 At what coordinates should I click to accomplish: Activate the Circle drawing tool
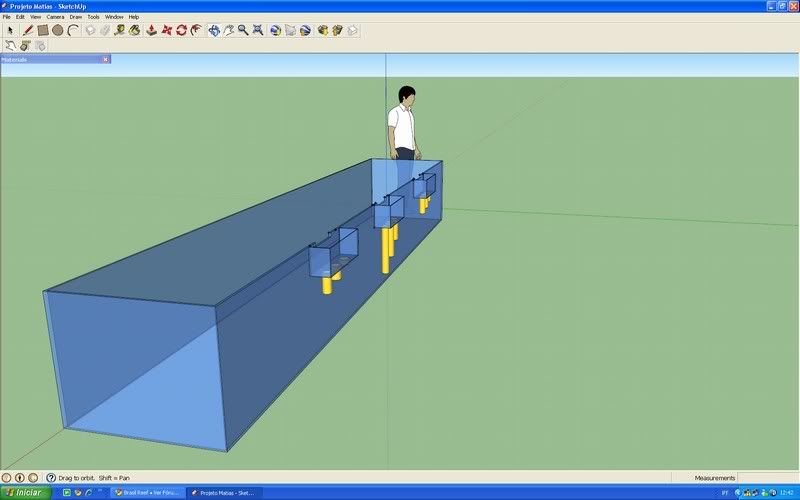(x=58, y=31)
